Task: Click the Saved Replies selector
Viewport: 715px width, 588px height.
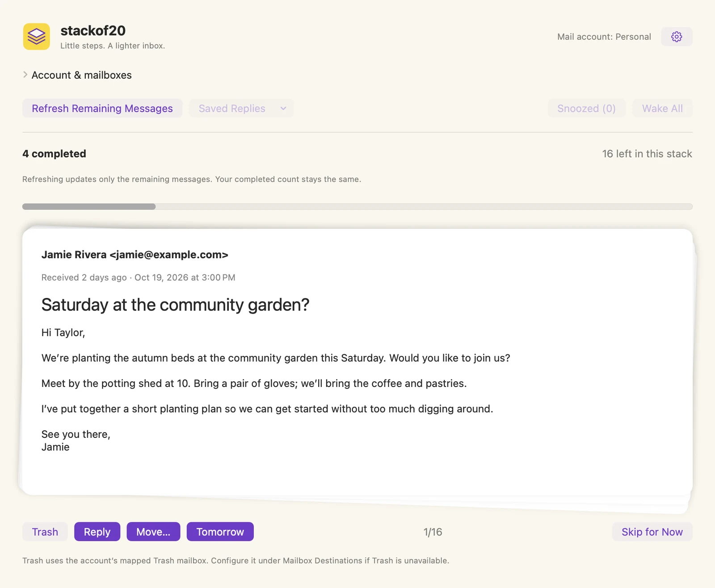Action: pos(241,109)
